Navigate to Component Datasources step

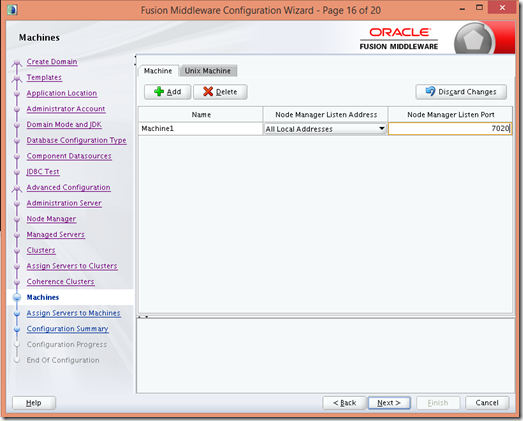pyautogui.click(x=69, y=156)
